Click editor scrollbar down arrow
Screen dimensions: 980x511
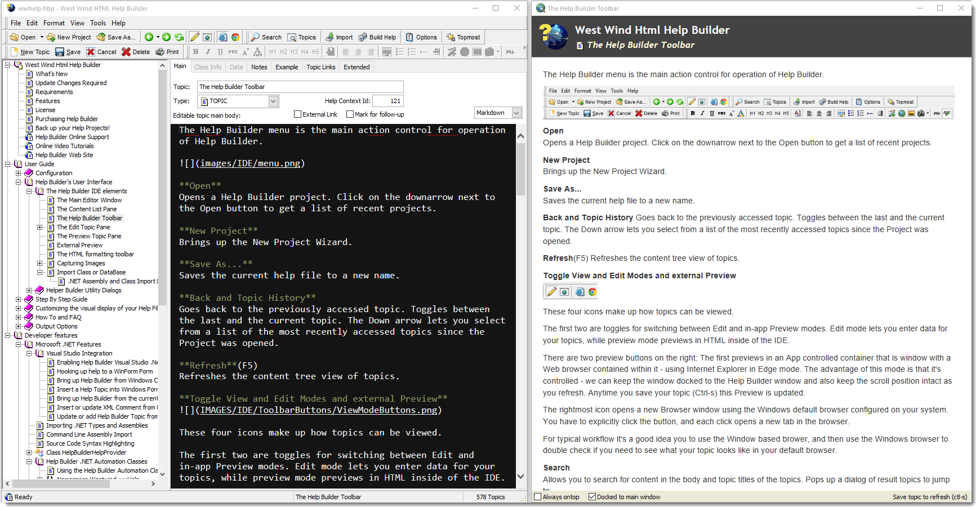[520, 477]
